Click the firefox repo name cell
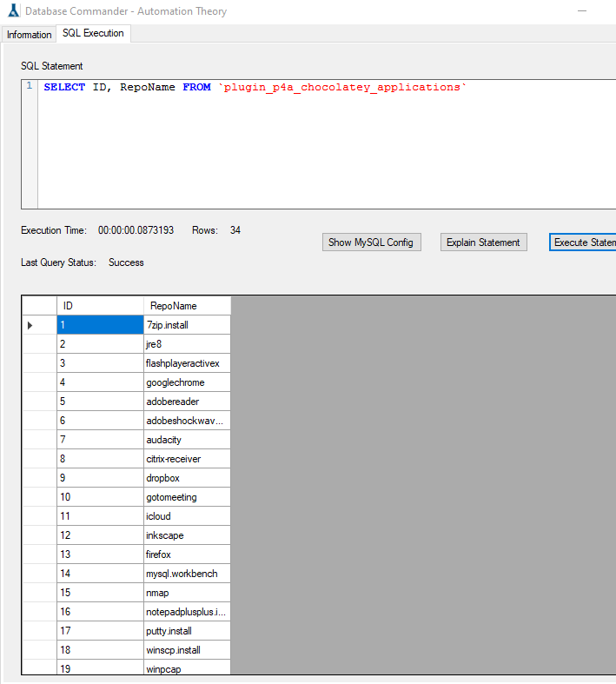The width and height of the screenshot is (616, 684). tap(187, 555)
